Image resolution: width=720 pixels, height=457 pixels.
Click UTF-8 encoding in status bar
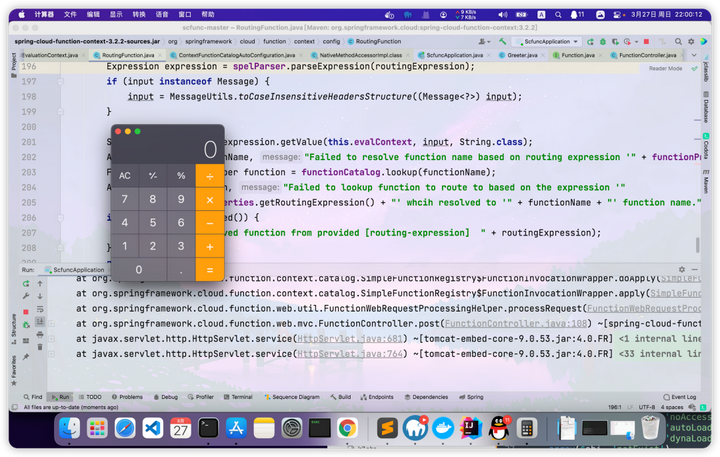coord(647,407)
